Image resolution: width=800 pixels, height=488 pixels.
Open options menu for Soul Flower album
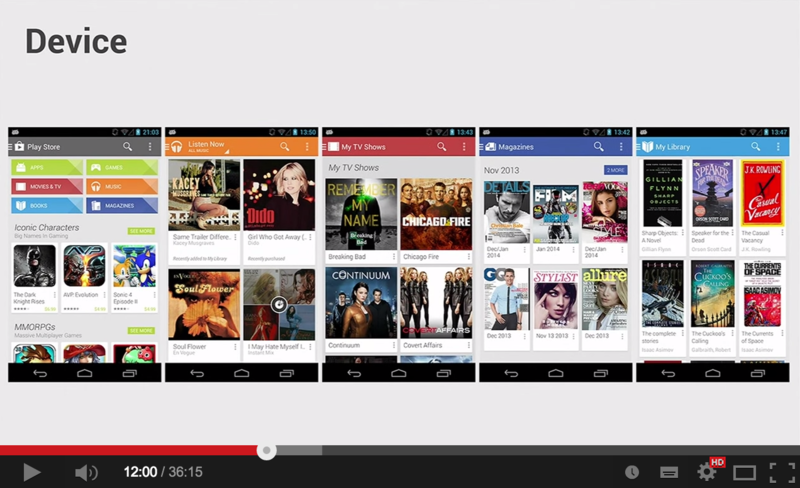(x=235, y=347)
